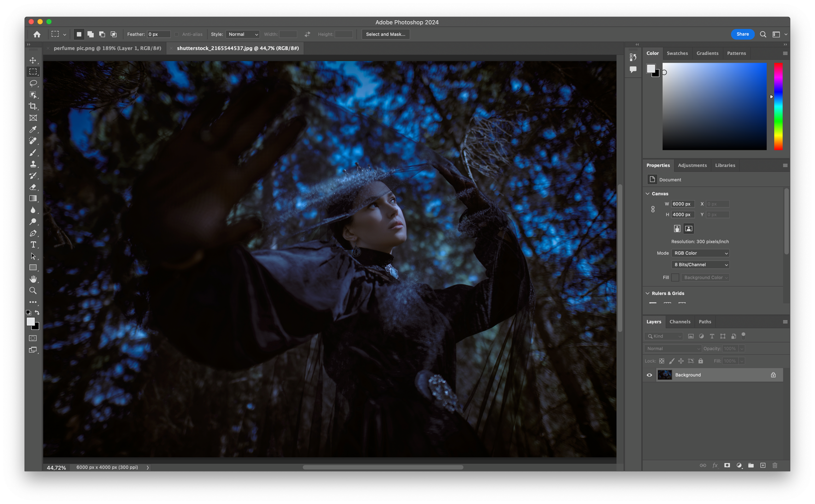This screenshot has width=815, height=504.
Task: Open the Gradient tool
Action: [33, 198]
